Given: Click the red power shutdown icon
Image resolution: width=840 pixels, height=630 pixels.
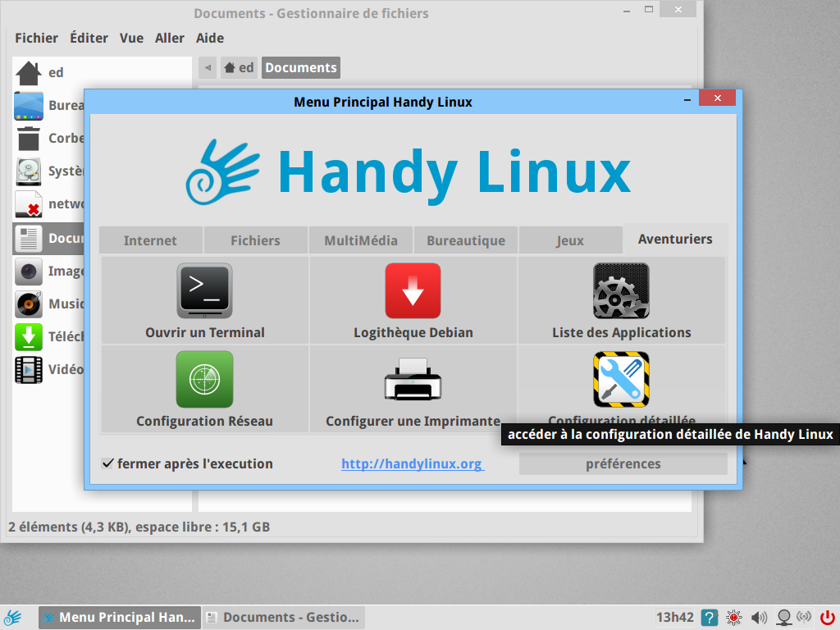Looking at the screenshot, I should (x=829, y=618).
